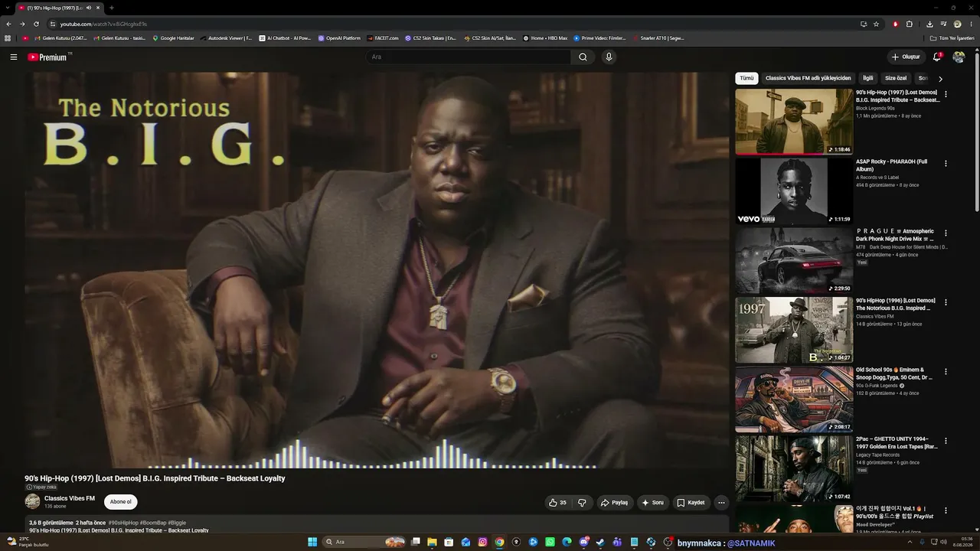
Task: Play PRAGUE Dark Phonk Night Drive thumbnail
Action: tap(794, 260)
